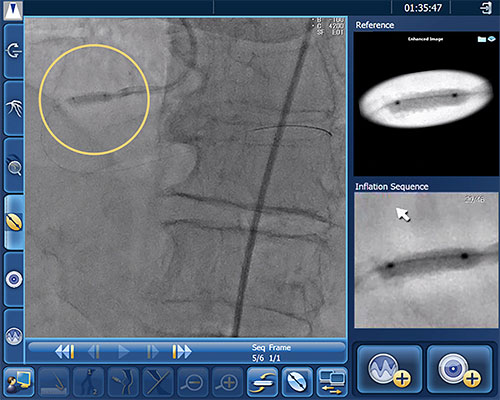Click the 'Seq' label
Image resolution: width=500 pixels, height=400 pixels.
coord(258,348)
